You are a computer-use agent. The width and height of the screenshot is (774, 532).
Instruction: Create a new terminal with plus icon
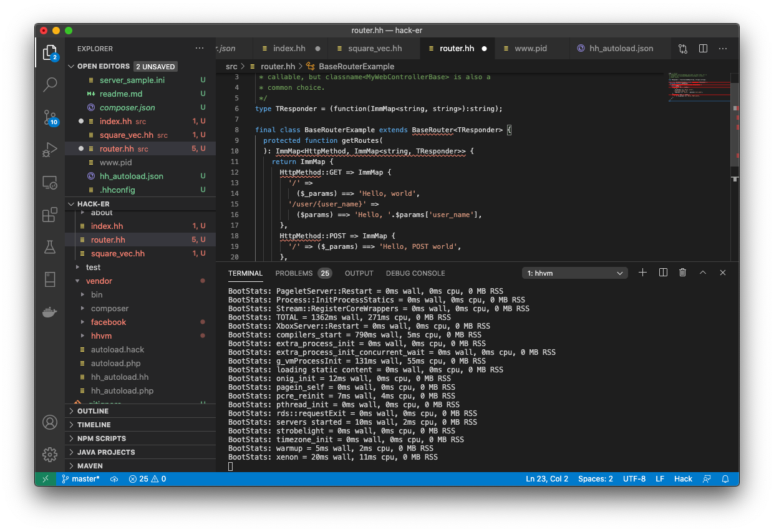pos(643,273)
